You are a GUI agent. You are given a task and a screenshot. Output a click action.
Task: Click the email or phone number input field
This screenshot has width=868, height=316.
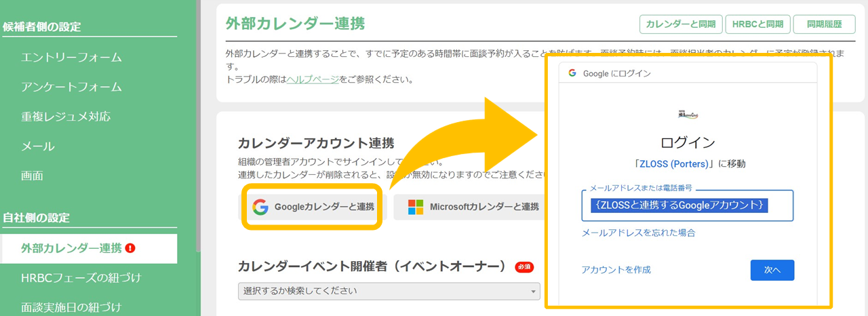(687, 205)
